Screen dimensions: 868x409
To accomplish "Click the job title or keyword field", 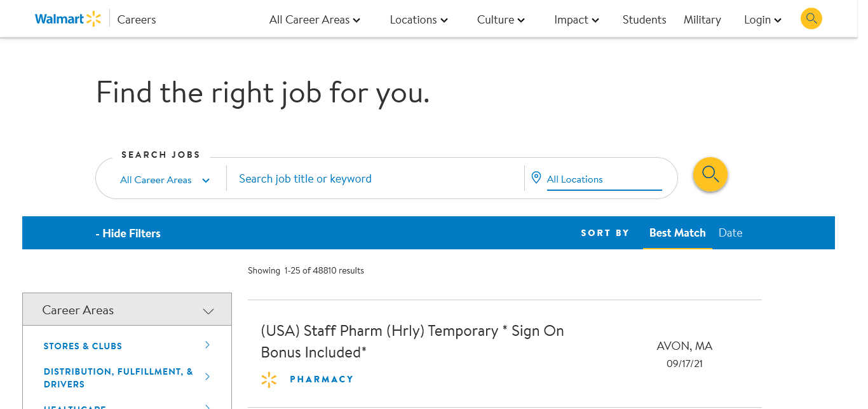I will (375, 179).
